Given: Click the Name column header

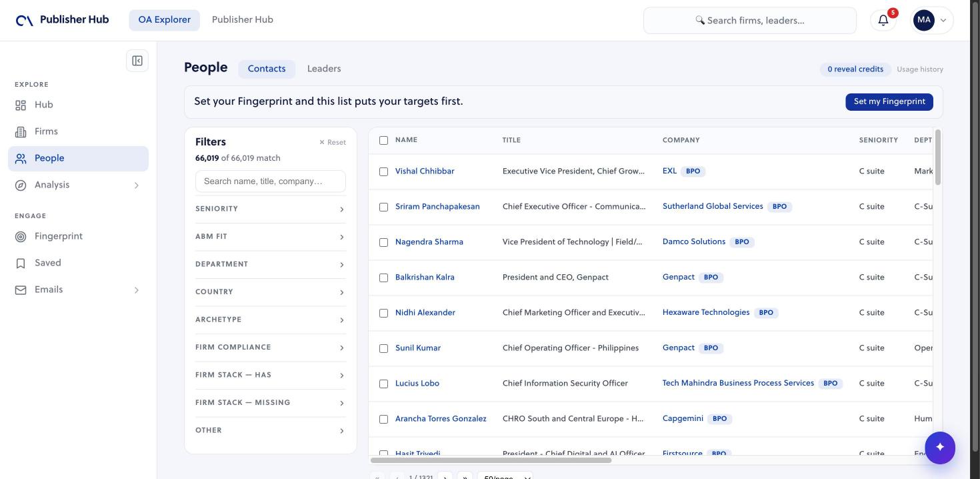Looking at the screenshot, I should (x=406, y=140).
